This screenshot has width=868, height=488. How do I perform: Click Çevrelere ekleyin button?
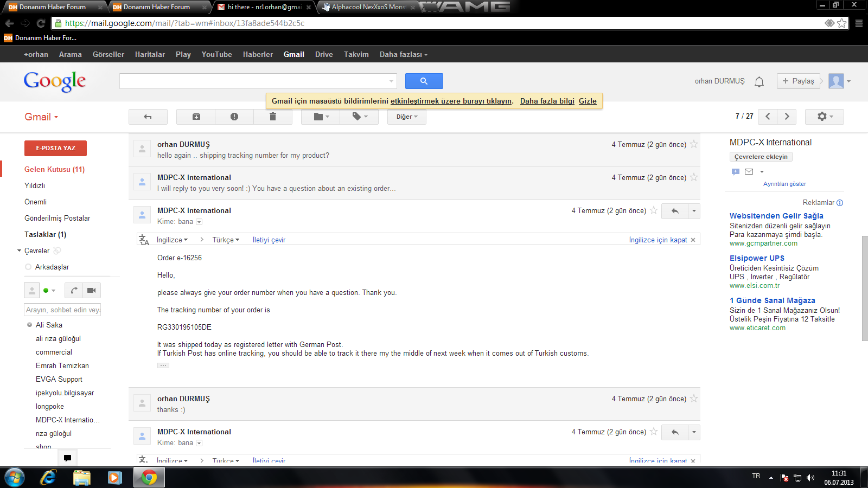[x=761, y=157]
